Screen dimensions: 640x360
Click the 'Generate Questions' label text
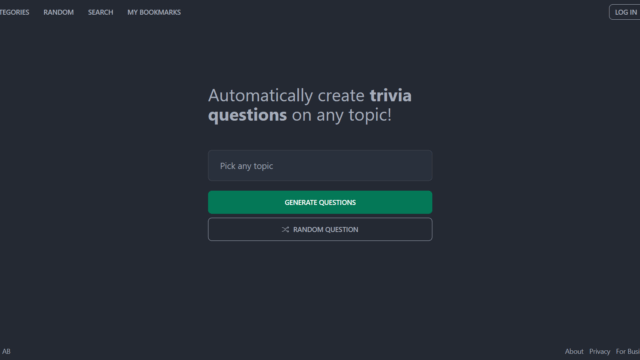tap(320, 202)
